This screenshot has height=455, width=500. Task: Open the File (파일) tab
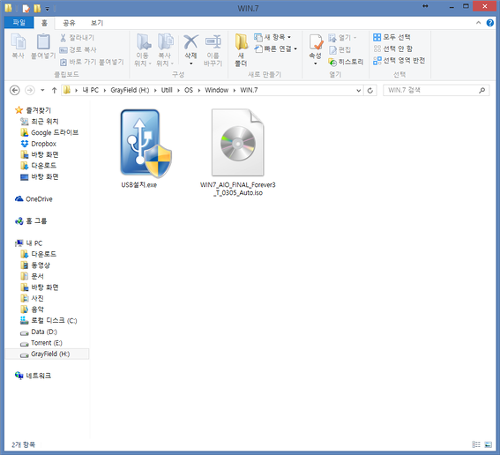coord(19,22)
